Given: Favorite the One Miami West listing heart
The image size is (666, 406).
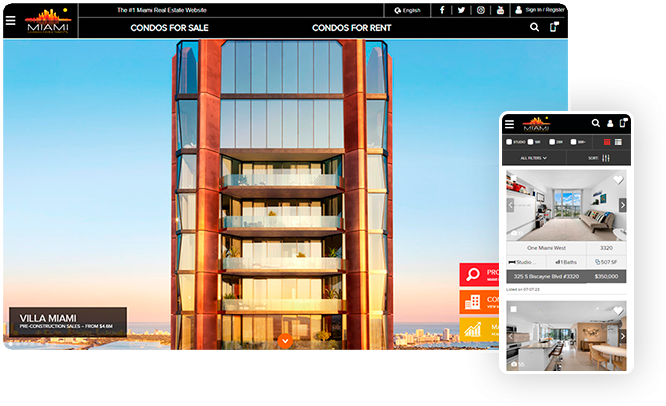Looking at the screenshot, I should coord(618,180).
